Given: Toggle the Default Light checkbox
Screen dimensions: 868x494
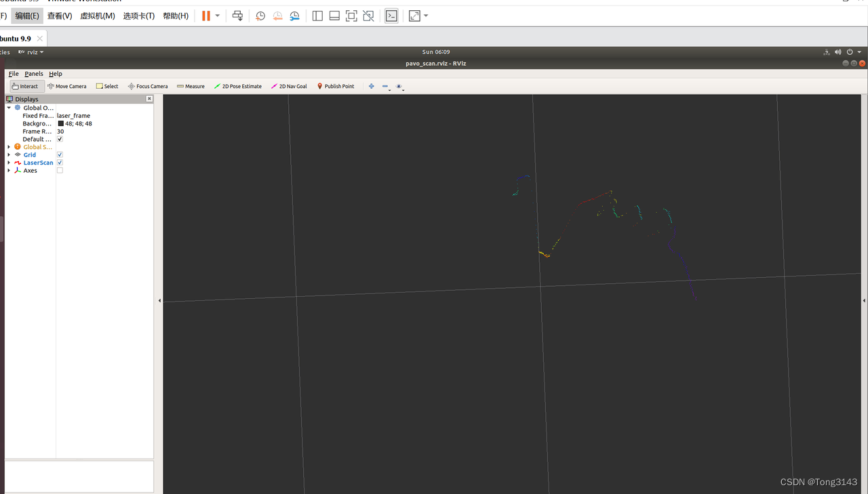Looking at the screenshot, I should point(60,139).
